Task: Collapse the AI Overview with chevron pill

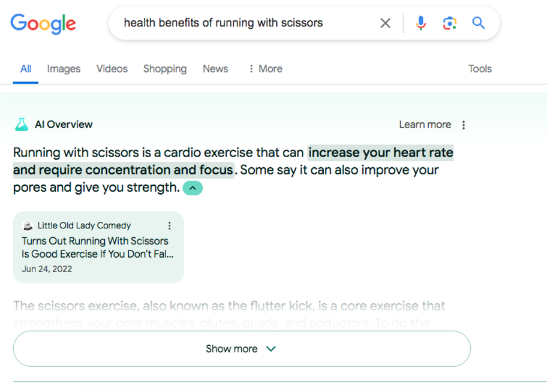Action: pos(193,188)
